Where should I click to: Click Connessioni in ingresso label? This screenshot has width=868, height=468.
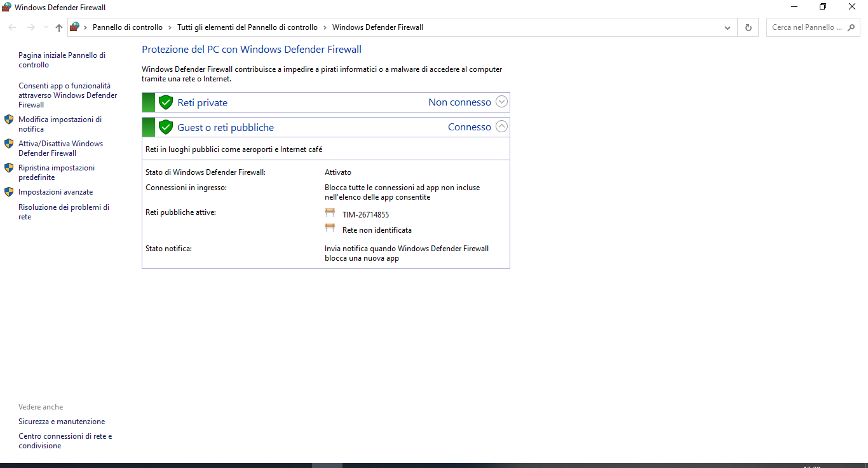pos(186,188)
